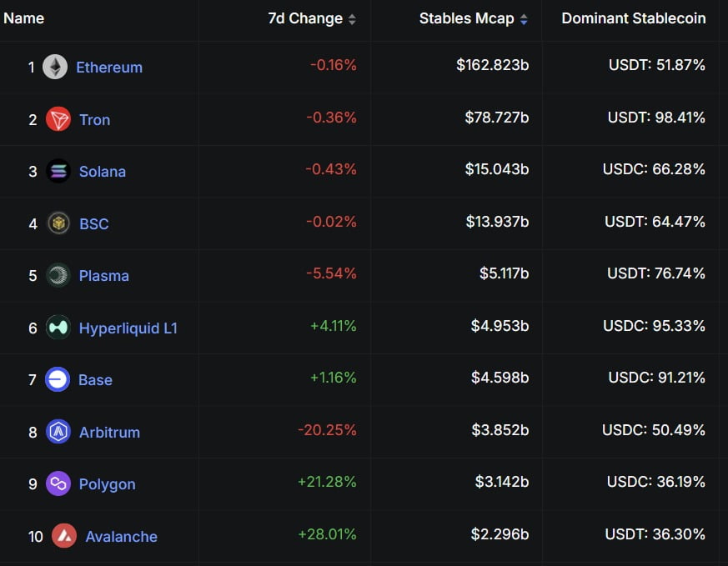Click the Name column header
The image size is (728, 566).
click(x=24, y=18)
